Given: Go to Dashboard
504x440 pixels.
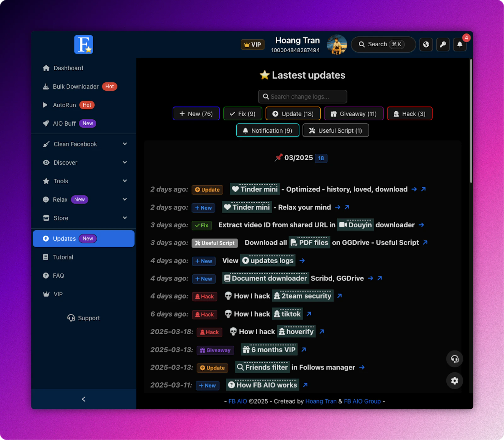Looking at the screenshot, I should (x=83, y=68).
